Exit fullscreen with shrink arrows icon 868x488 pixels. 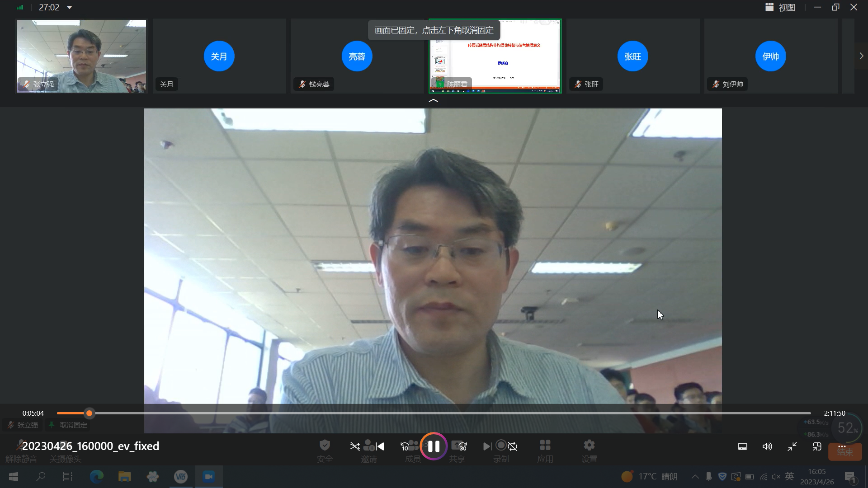[792, 446]
